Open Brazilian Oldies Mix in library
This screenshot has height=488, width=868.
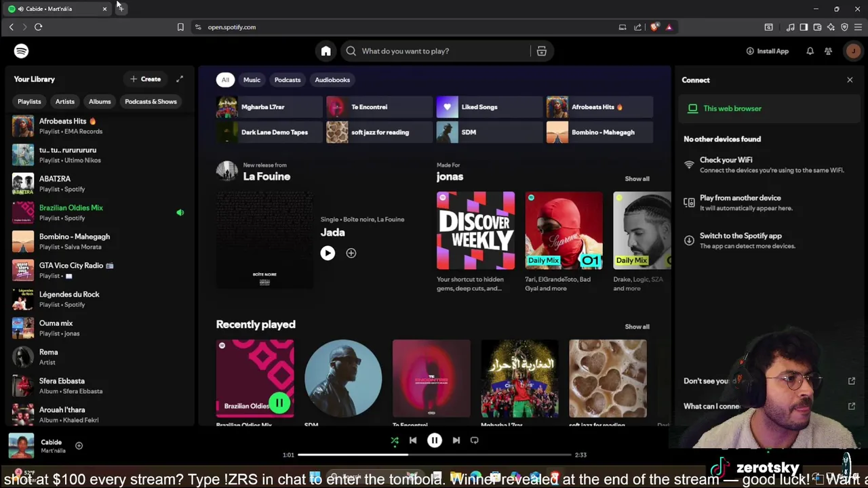click(98, 212)
